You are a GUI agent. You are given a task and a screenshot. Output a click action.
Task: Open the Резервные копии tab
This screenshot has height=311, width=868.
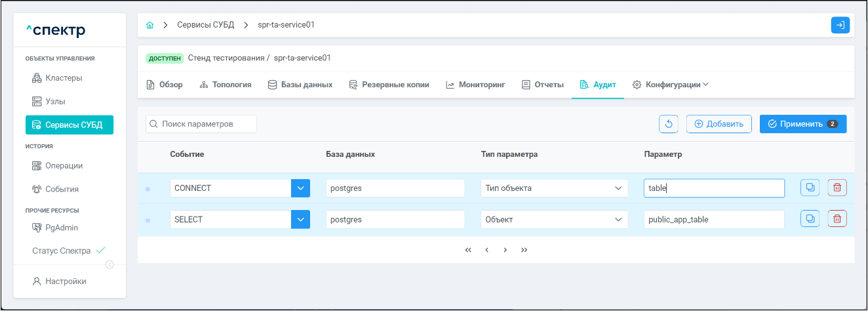389,85
